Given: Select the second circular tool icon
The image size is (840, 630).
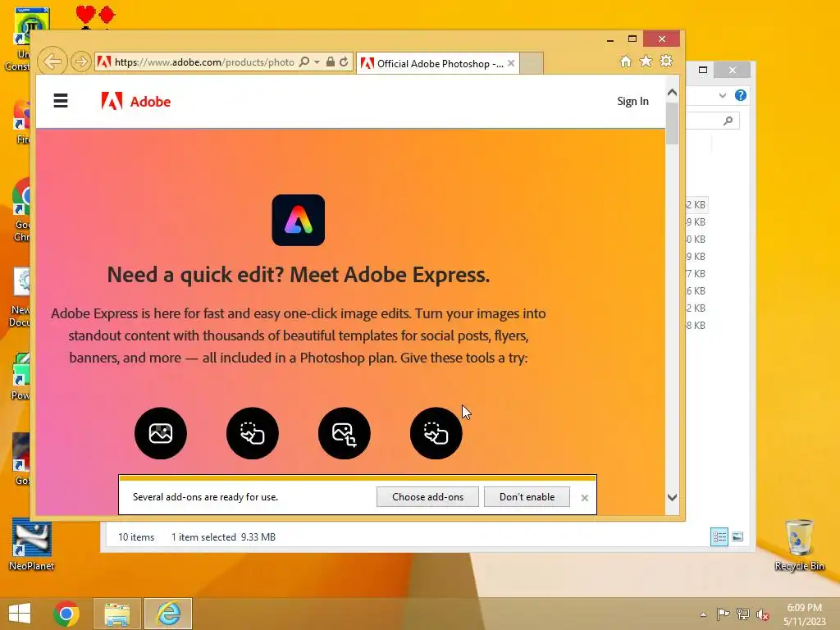Looking at the screenshot, I should pos(253,433).
